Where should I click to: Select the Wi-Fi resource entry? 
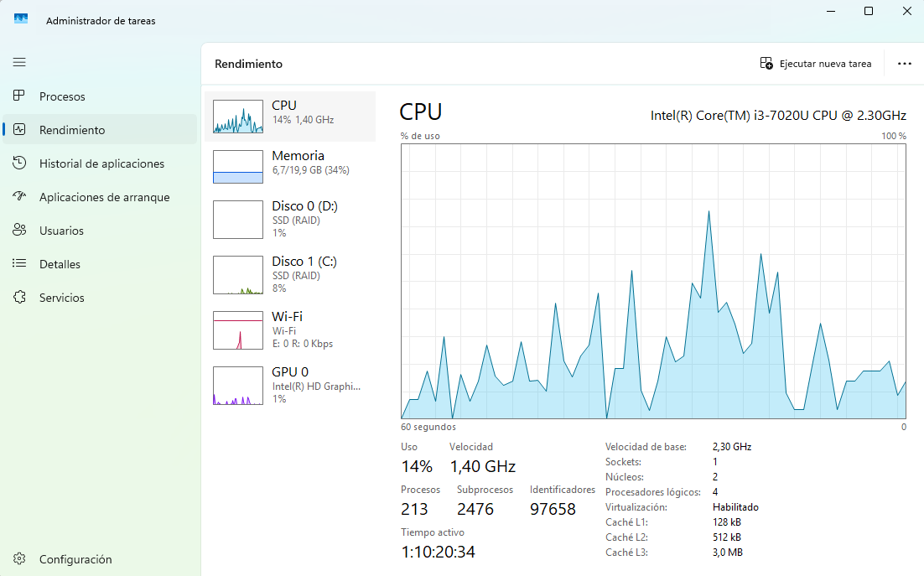tap(290, 330)
